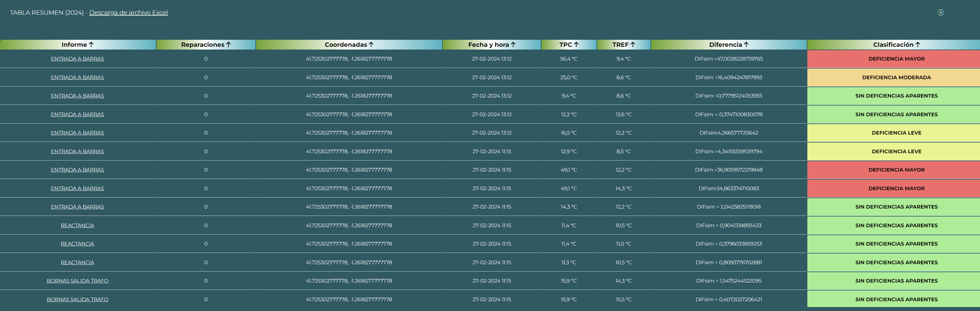The image size is (980, 311).
Task: Sort the TPC column with its arrow
Action: pyautogui.click(x=576, y=45)
